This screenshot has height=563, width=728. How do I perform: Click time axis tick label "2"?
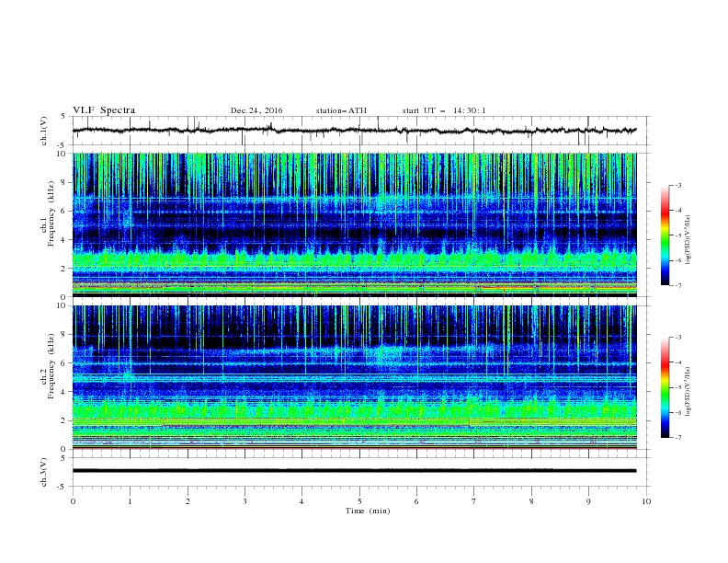[x=188, y=501]
